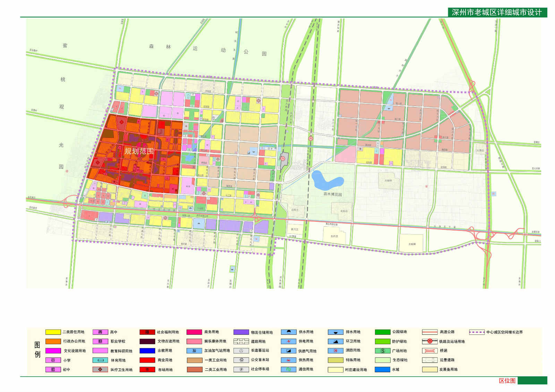Select the 职业学校 vocational school legend symbol
Image resolution: width=555 pixels, height=392 pixels.
point(100,341)
